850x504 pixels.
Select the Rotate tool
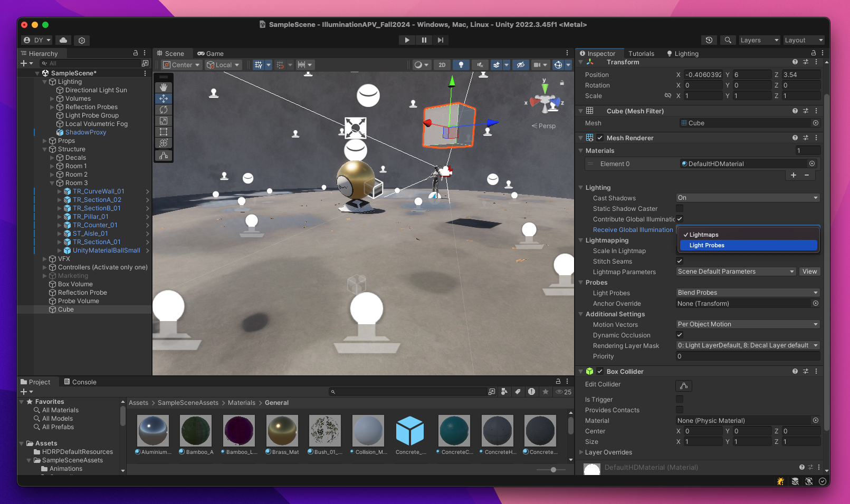pos(164,110)
